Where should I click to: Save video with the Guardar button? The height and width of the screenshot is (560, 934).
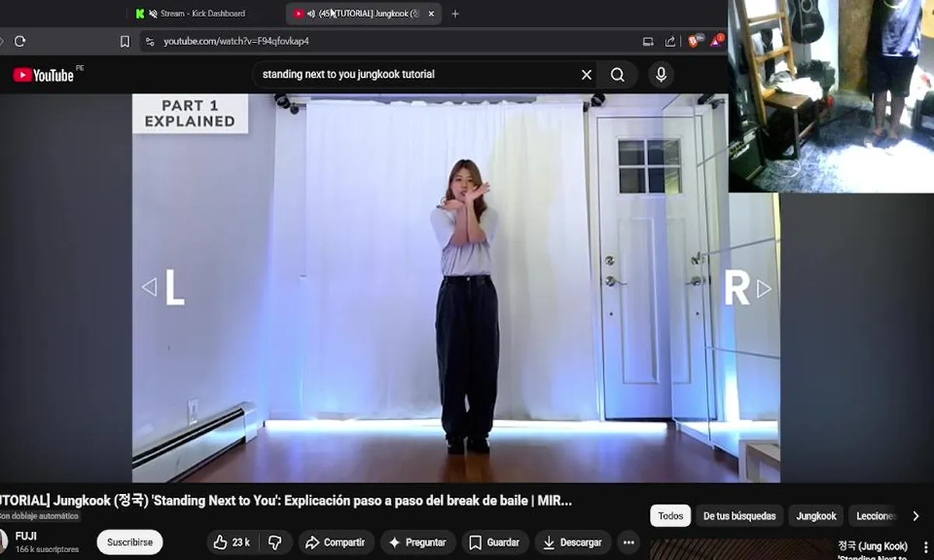(495, 542)
